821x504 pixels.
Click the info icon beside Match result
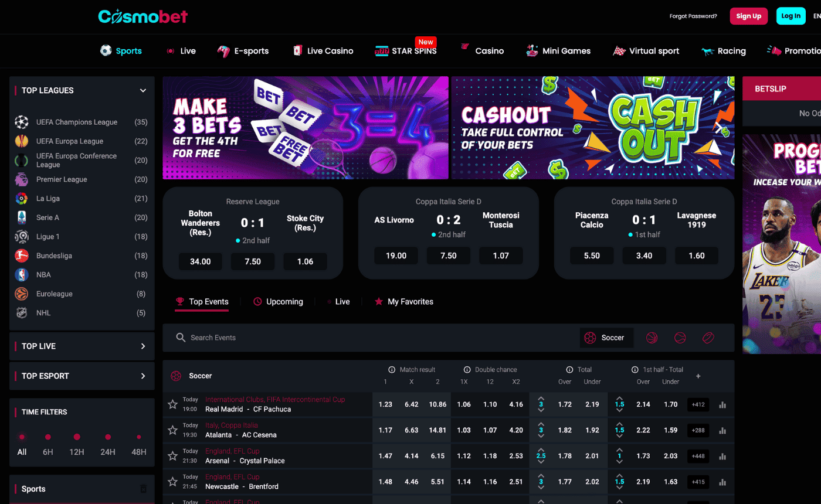pyautogui.click(x=392, y=370)
